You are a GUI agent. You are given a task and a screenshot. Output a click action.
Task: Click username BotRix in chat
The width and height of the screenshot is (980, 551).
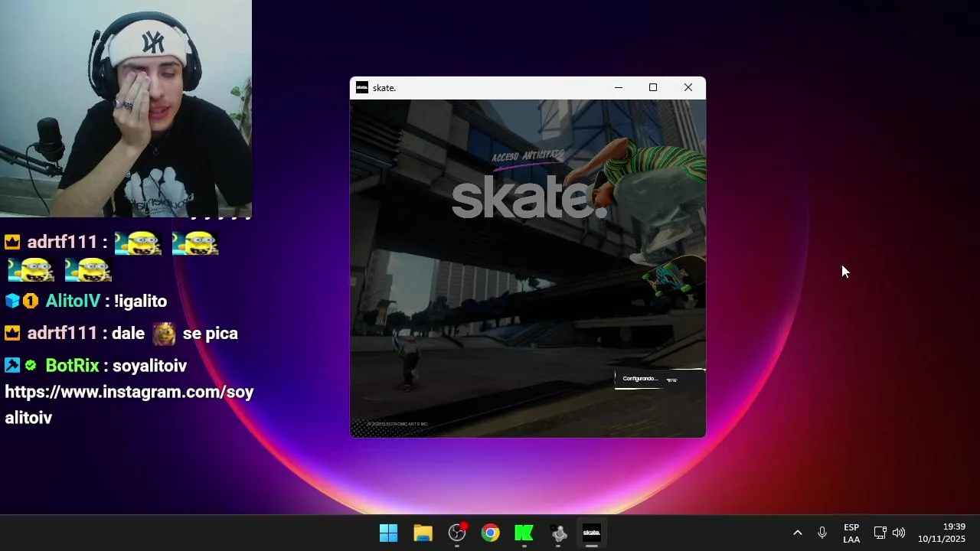[x=72, y=366]
